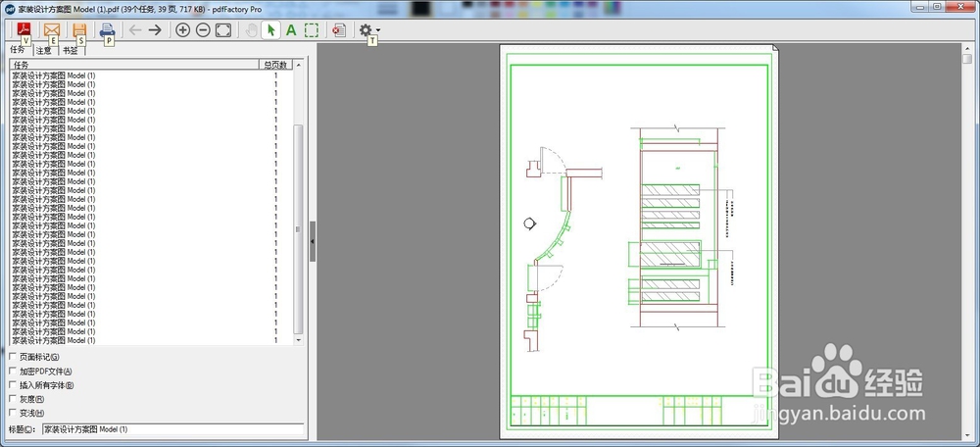Maximize the pdfFactory Pro window
The width and height of the screenshot is (980, 447).
[937, 6]
